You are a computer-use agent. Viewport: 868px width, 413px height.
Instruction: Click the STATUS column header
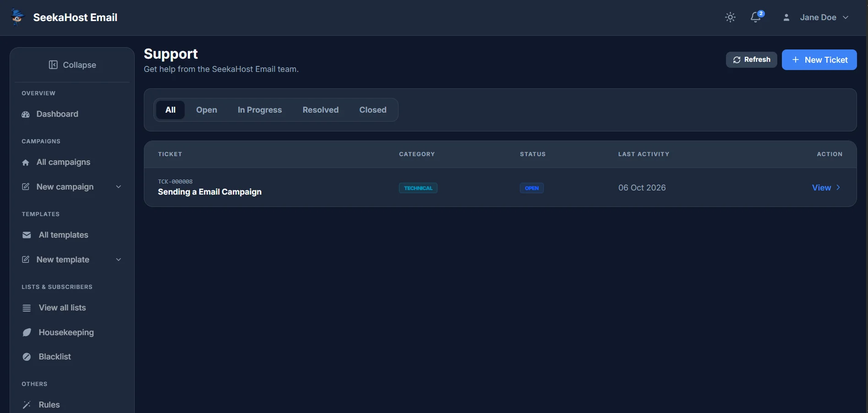[x=533, y=154]
